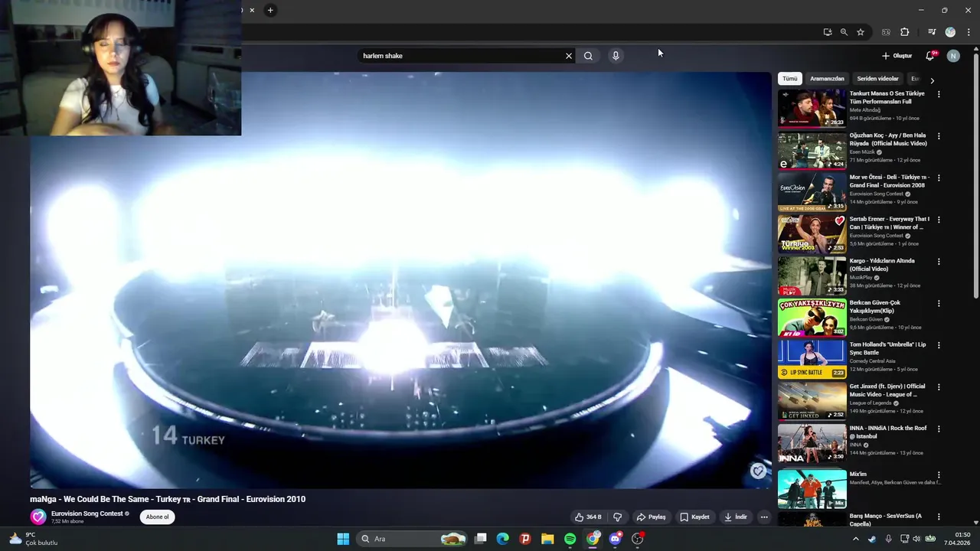The image size is (980, 551).
Task: Open a new browser tab
Action: 270,10
